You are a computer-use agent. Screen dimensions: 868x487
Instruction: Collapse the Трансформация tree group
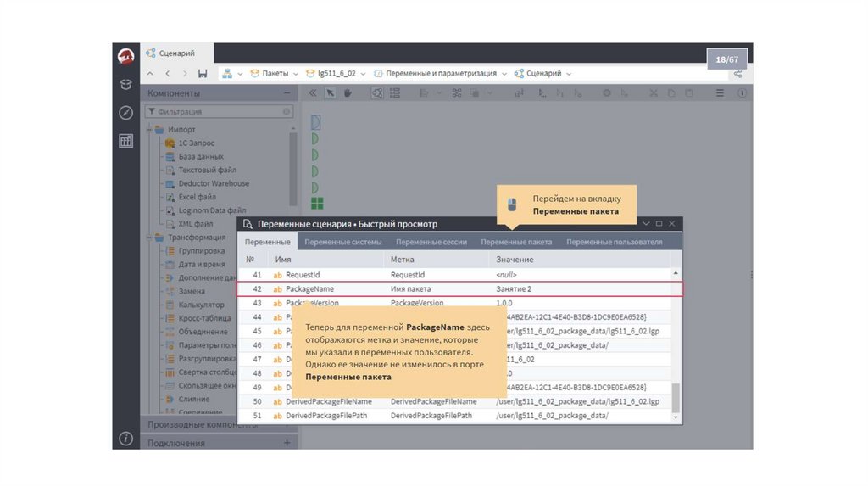pos(149,238)
